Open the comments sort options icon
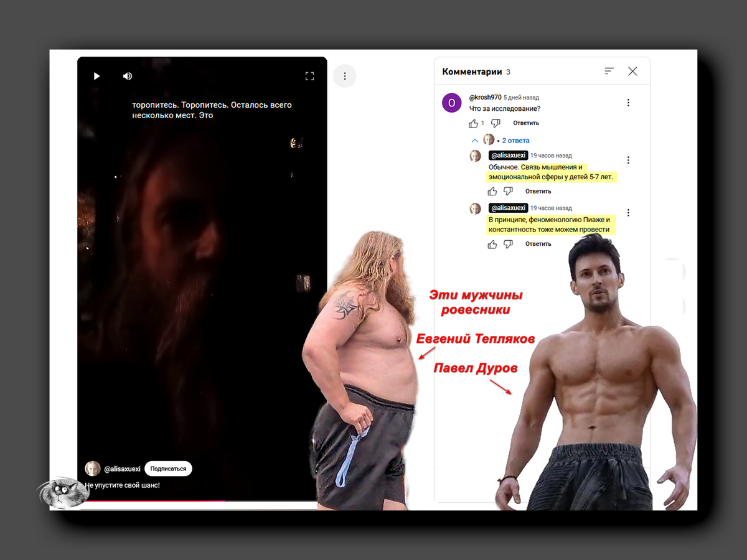Image resolution: width=747 pixels, height=560 pixels. (x=609, y=72)
